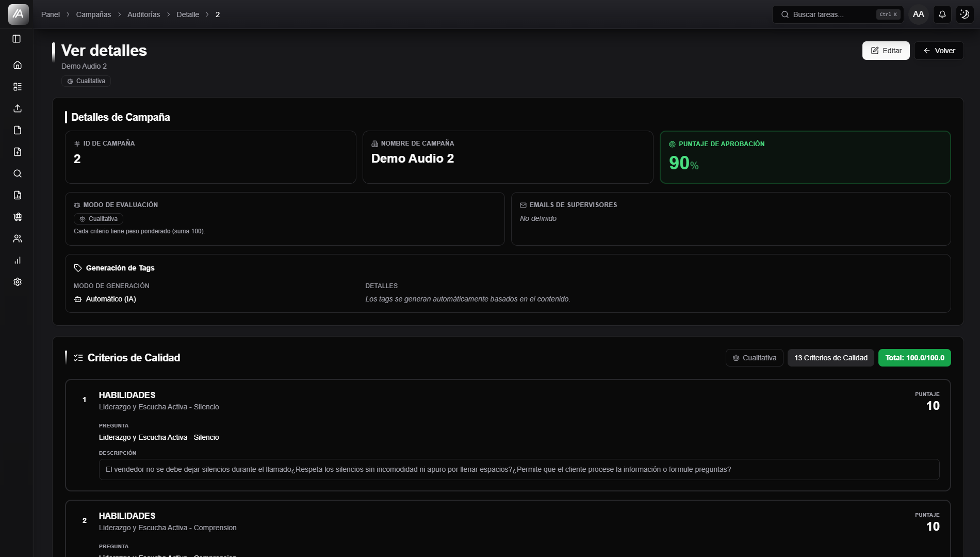Viewport: 980px width, 557px height.
Task: Click the No definido supervisor emails text
Action: tap(538, 218)
